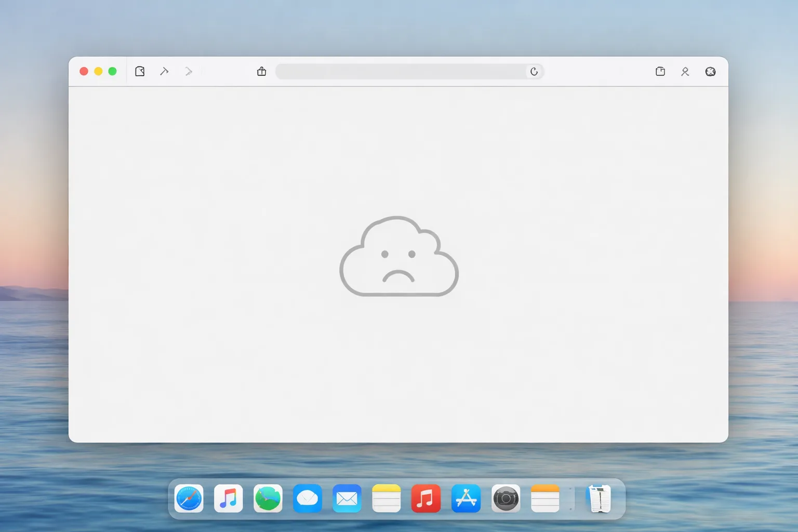Open the blue speech bubble Messages icon
Image resolution: width=798 pixels, height=532 pixels.
[308, 499]
